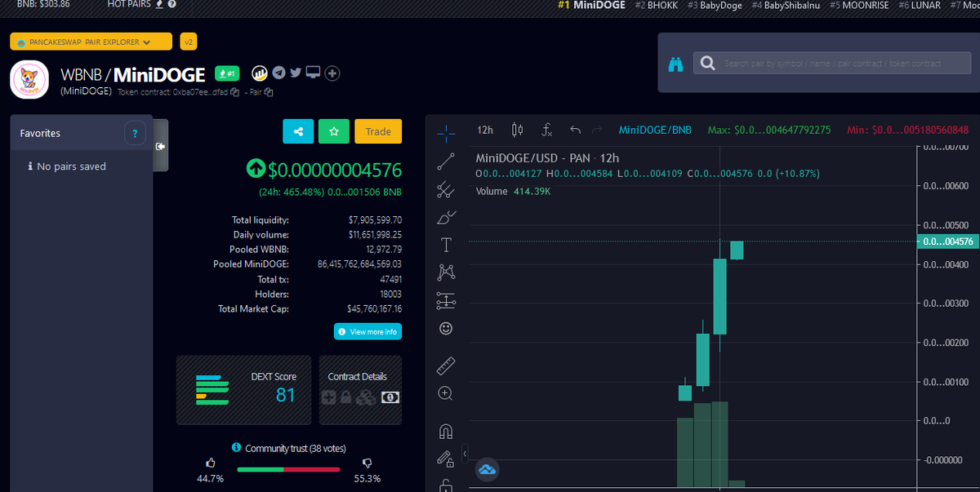Select the XABCD pattern tool
Viewport: 980px width, 492px height.
click(x=446, y=272)
